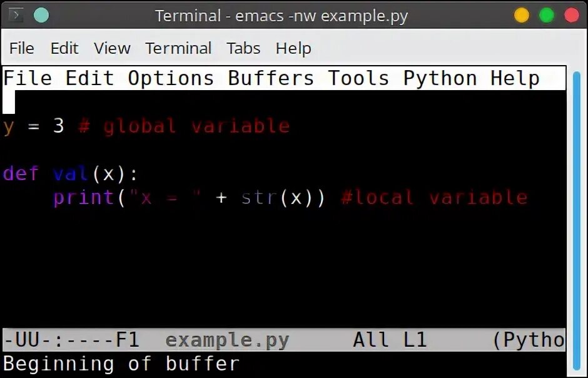Click the 'str' builtin in the code

[x=259, y=198]
